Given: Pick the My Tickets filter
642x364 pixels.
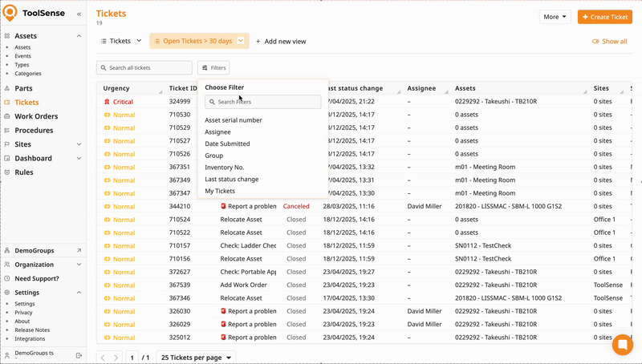Looking at the screenshot, I should click(x=220, y=192).
